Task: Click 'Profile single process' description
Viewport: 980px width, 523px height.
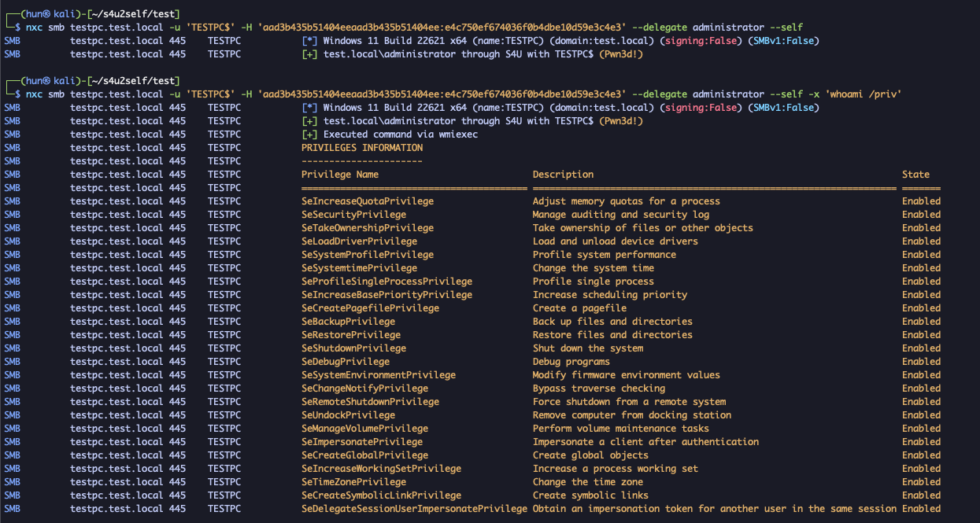Action: (594, 282)
